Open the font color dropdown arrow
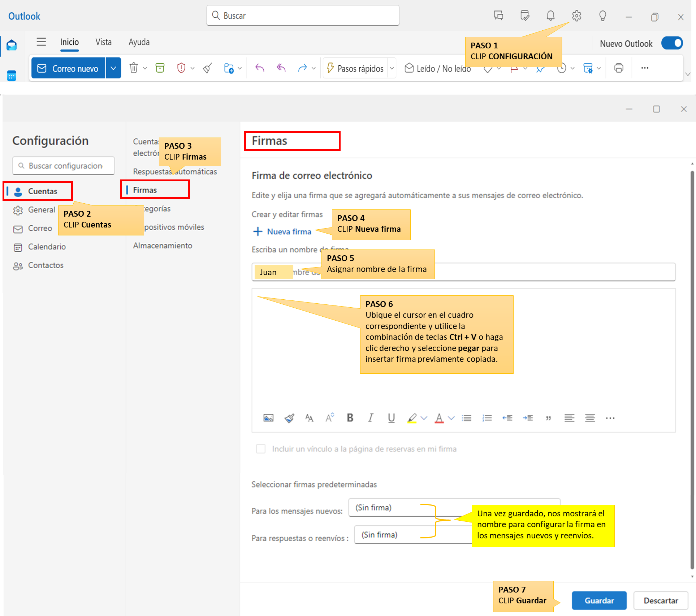Viewport: 696px width, 616px height. (x=451, y=418)
